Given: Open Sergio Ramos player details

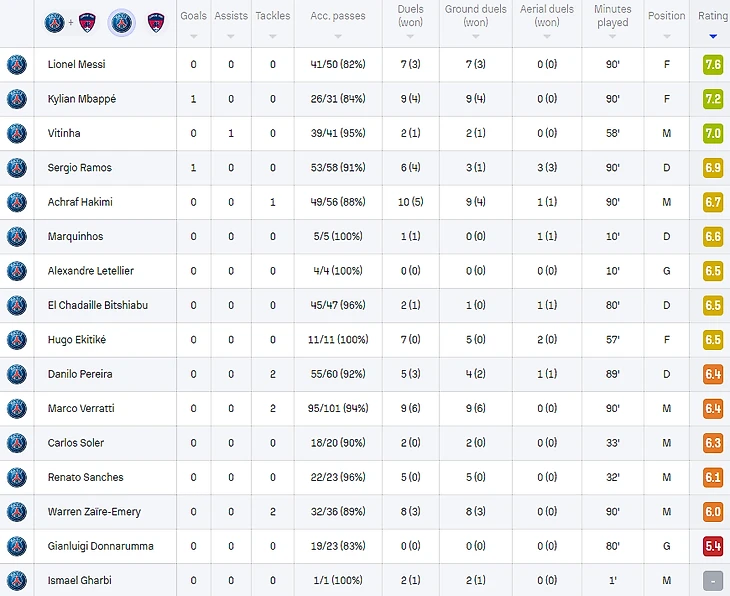Looking at the screenshot, I should pos(80,168).
